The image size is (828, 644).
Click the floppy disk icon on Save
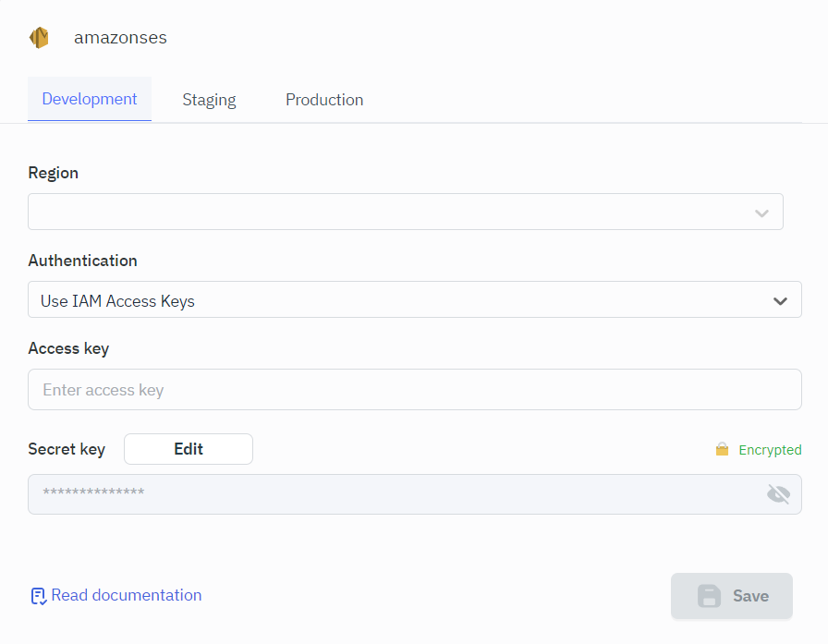(x=709, y=596)
